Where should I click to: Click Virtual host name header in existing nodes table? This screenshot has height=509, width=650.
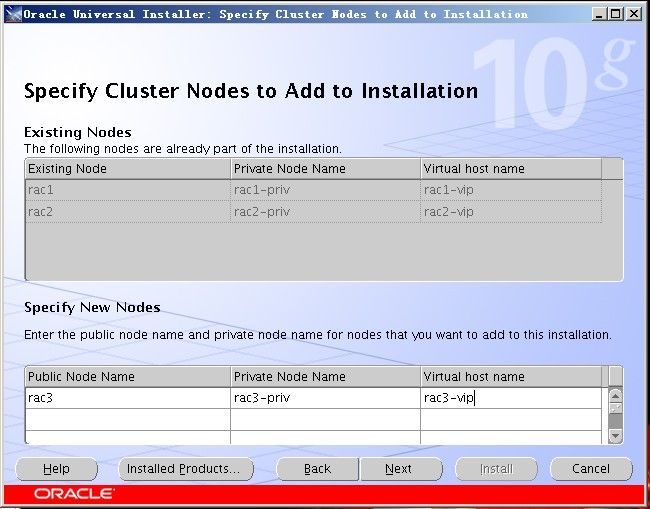[x=511, y=169]
